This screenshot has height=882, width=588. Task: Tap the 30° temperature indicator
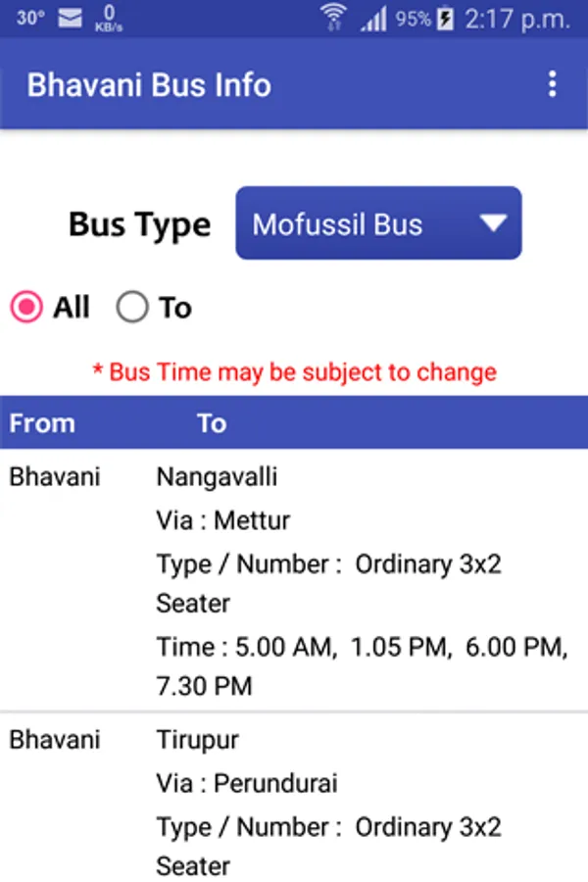30,18
